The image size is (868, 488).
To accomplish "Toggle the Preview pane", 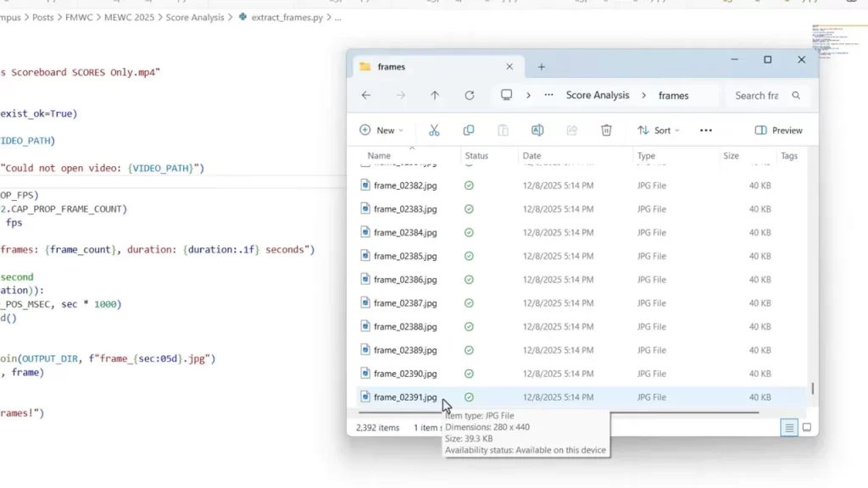I will click(x=778, y=130).
